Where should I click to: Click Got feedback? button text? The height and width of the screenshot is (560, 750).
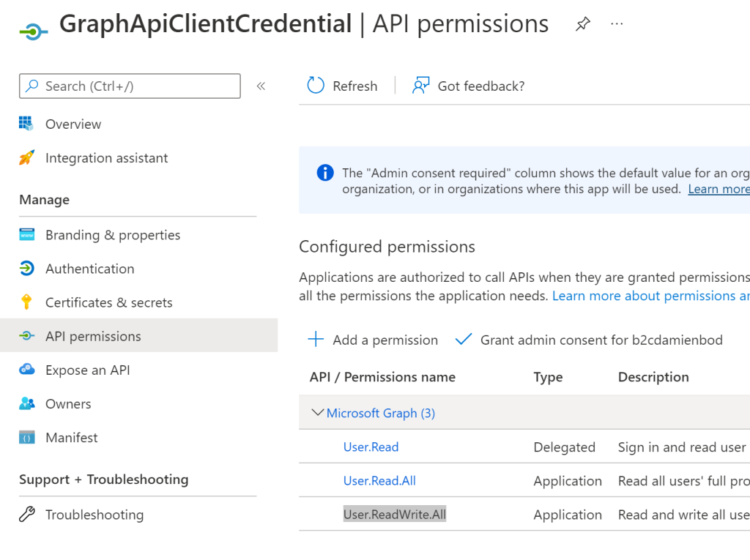pos(481,86)
